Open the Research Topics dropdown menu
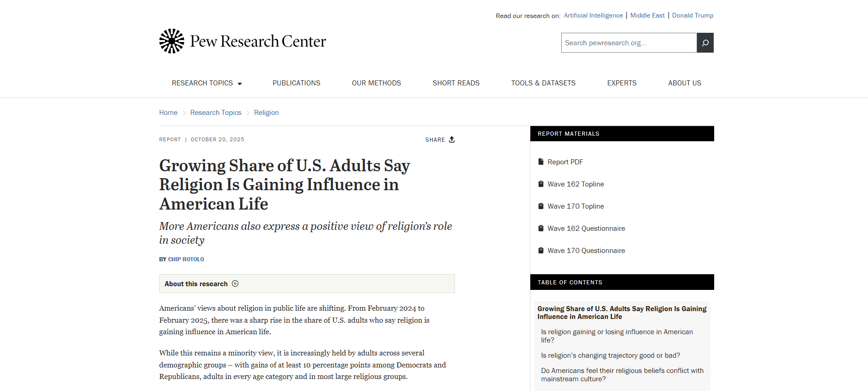This screenshot has width=868, height=391. [x=206, y=83]
